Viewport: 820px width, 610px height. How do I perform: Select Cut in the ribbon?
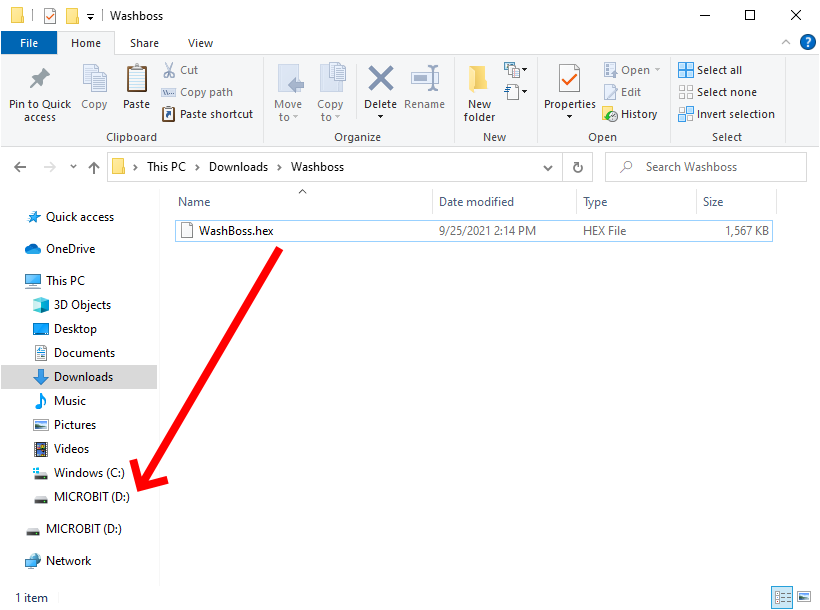point(180,70)
